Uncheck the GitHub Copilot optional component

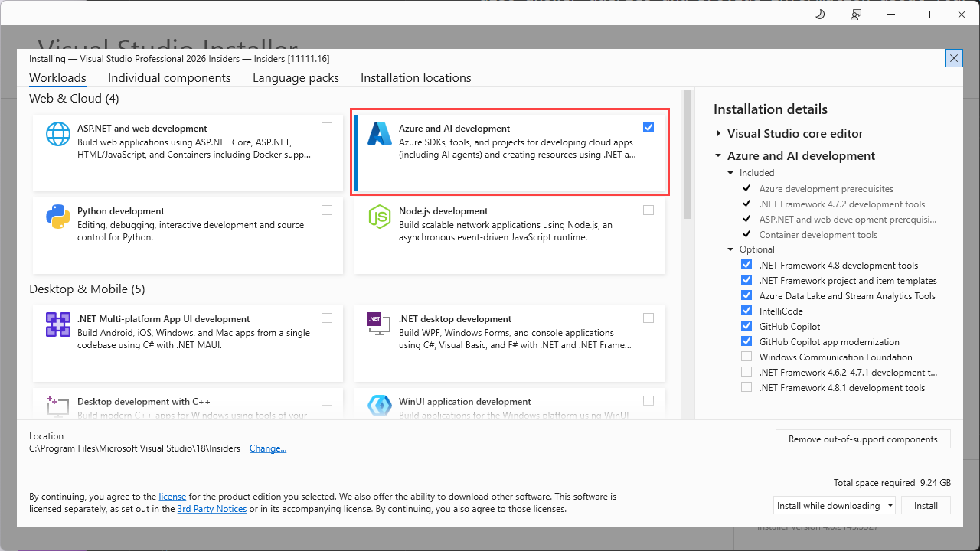click(746, 326)
